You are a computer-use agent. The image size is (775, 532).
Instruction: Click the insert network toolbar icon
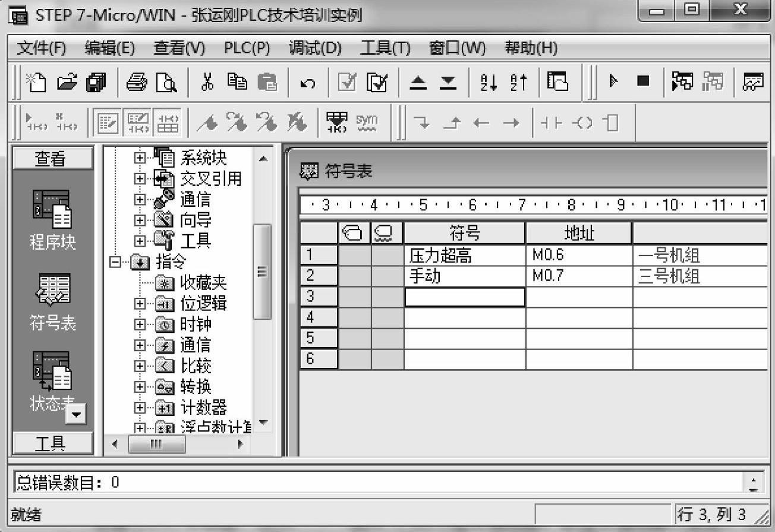click(36, 123)
